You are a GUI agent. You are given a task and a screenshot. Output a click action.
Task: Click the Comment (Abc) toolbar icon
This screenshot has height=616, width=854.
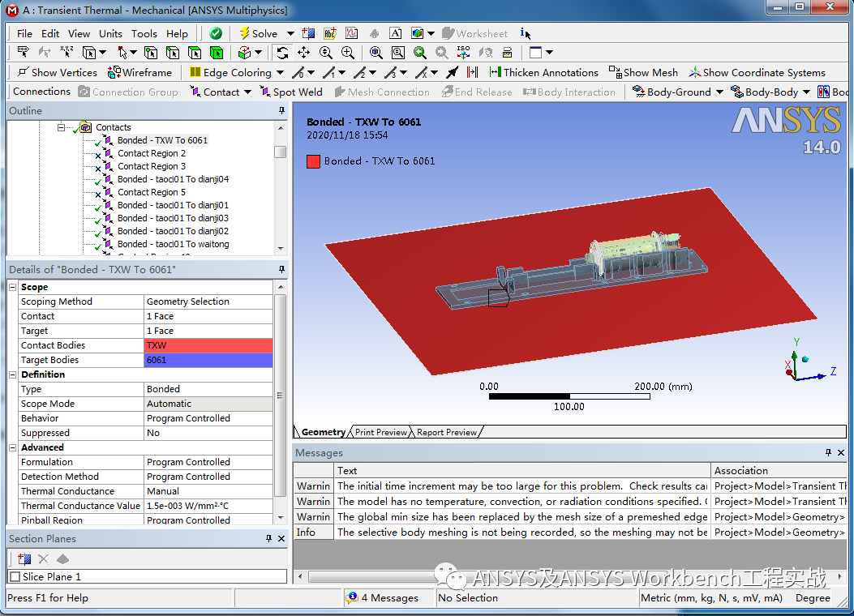click(330, 33)
